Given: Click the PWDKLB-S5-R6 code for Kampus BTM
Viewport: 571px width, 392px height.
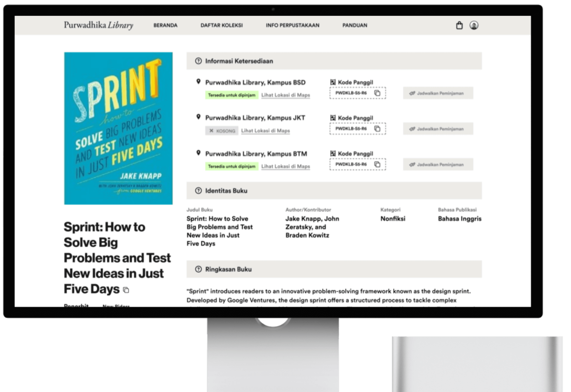Looking at the screenshot, I should coord(351,164).
